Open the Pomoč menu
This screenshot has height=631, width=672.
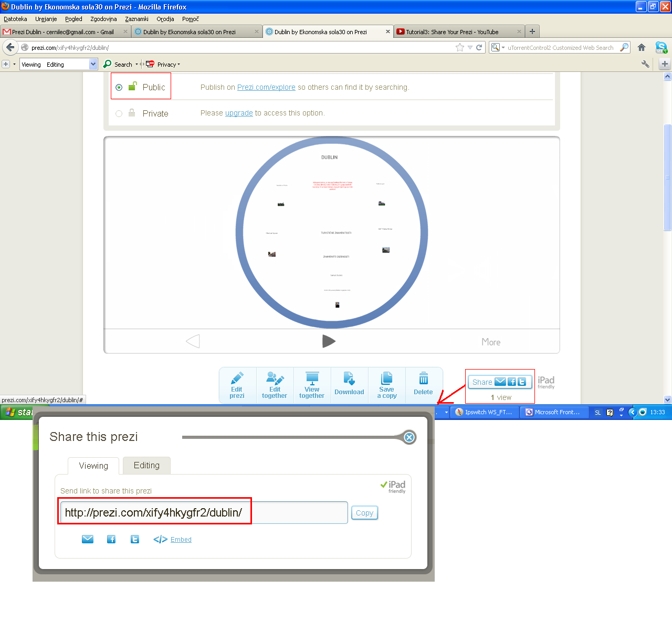tap(191, 19)
